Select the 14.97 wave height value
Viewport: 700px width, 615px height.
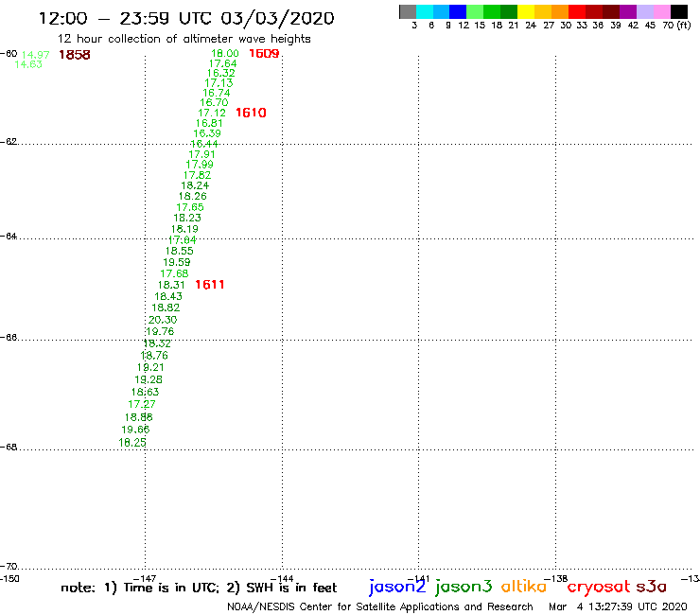tap(35, 55)
